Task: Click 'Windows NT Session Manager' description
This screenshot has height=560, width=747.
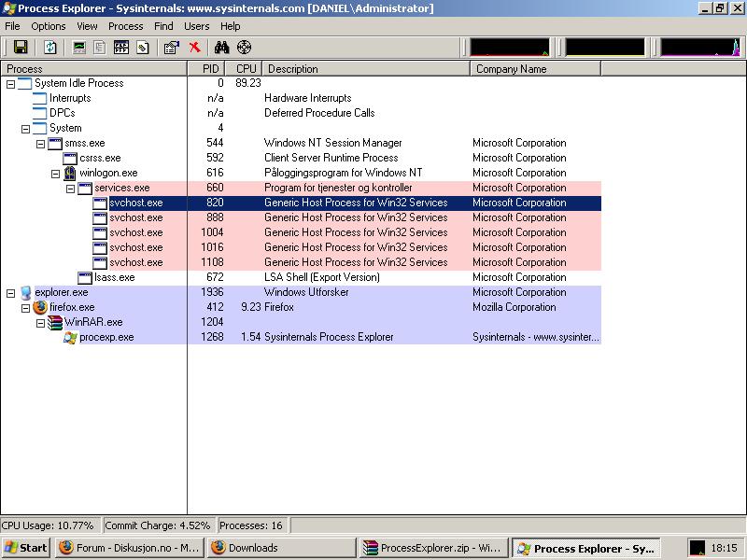Action: (333, 143)
